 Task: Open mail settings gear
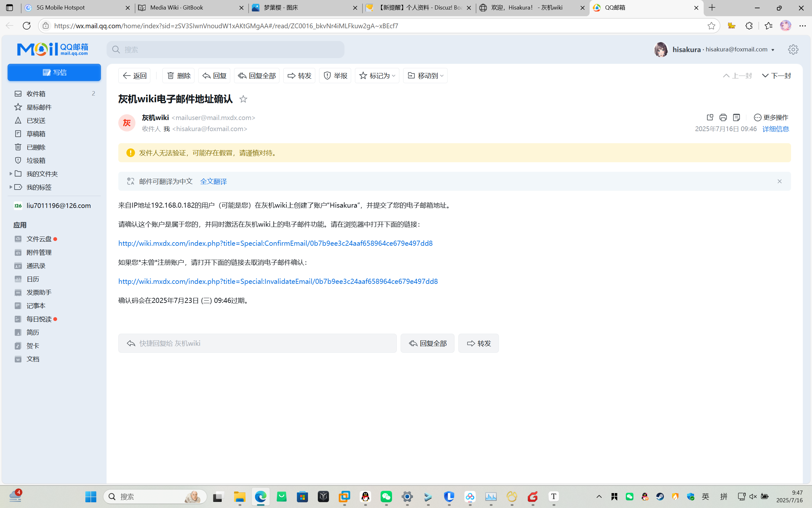pyautogui.click(x=793, y=50)
